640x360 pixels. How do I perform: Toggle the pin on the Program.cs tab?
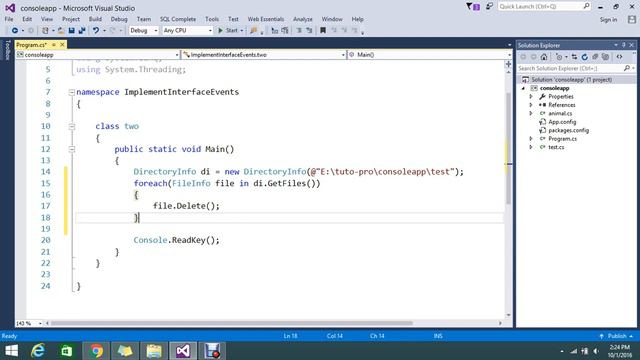(54, 44)
